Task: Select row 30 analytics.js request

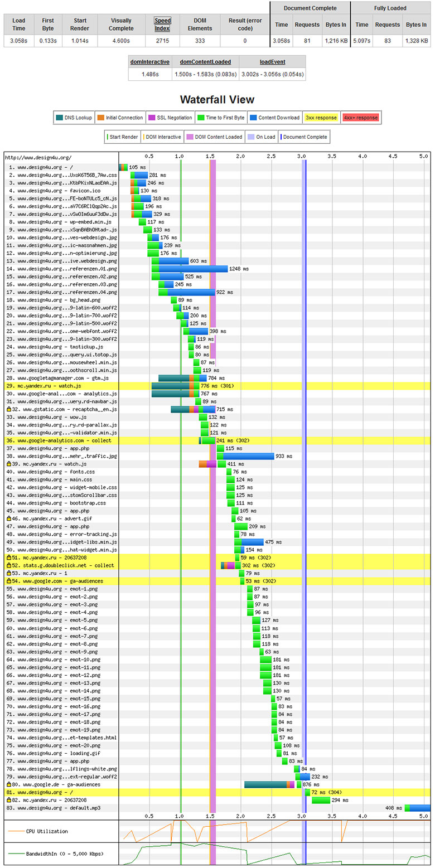Action: (x=61, y=394)
